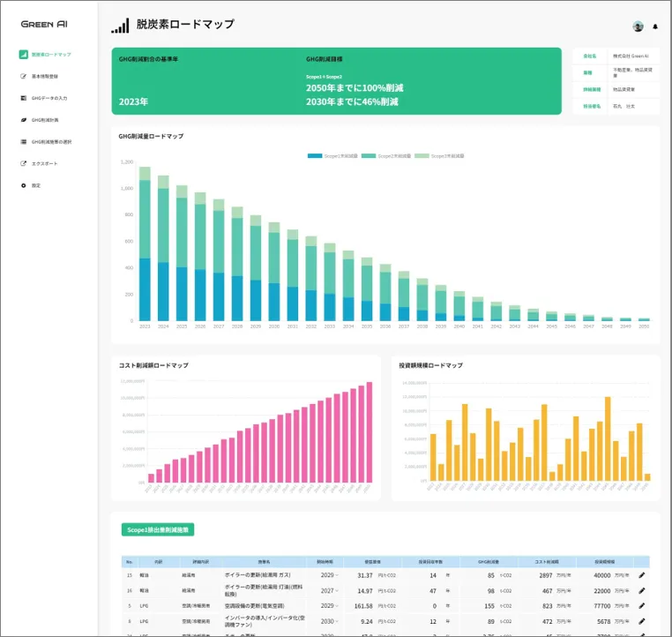Click the 31.37 value in row 15
Viewport: 672px width, 637px height.
click(x=365, y=575)
